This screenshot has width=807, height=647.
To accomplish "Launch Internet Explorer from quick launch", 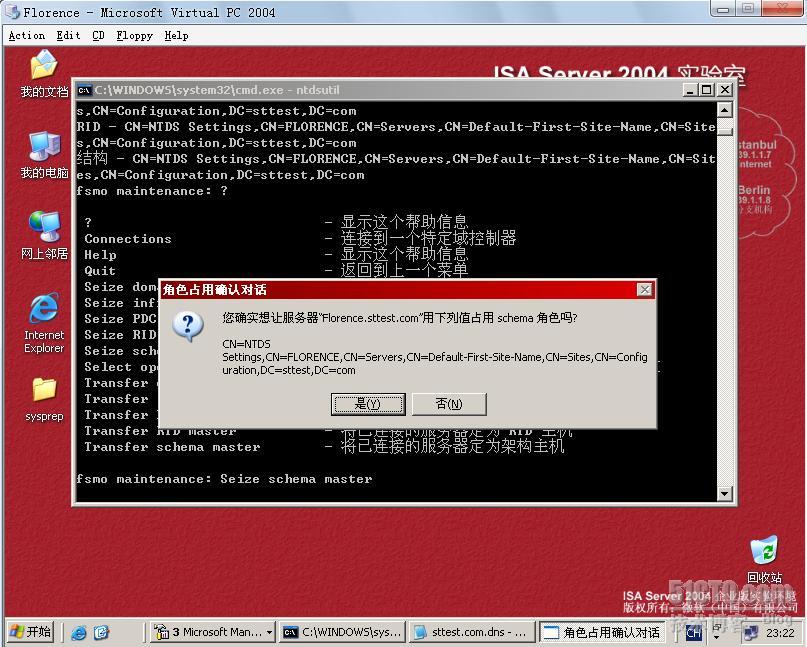I will [x=79, y=632].
